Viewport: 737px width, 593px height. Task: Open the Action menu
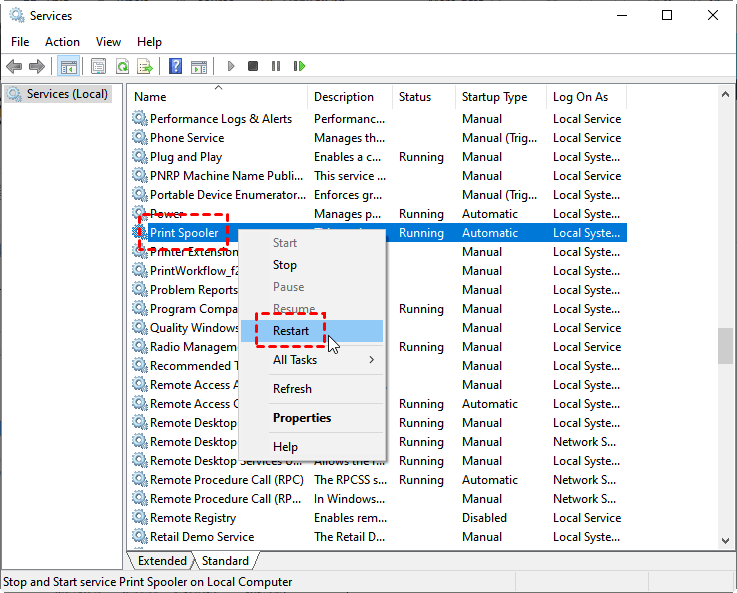[x=62, y=42]
